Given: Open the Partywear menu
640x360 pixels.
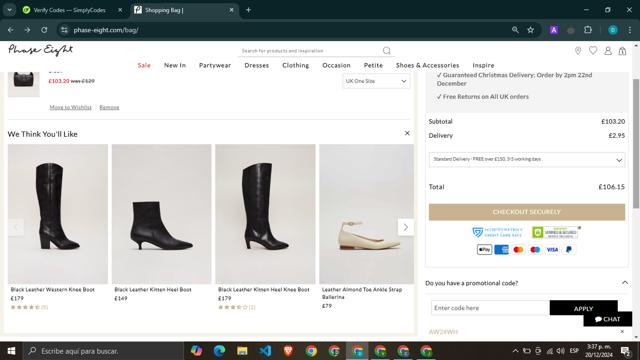Looking at the screenshot, I should point(215,65).
